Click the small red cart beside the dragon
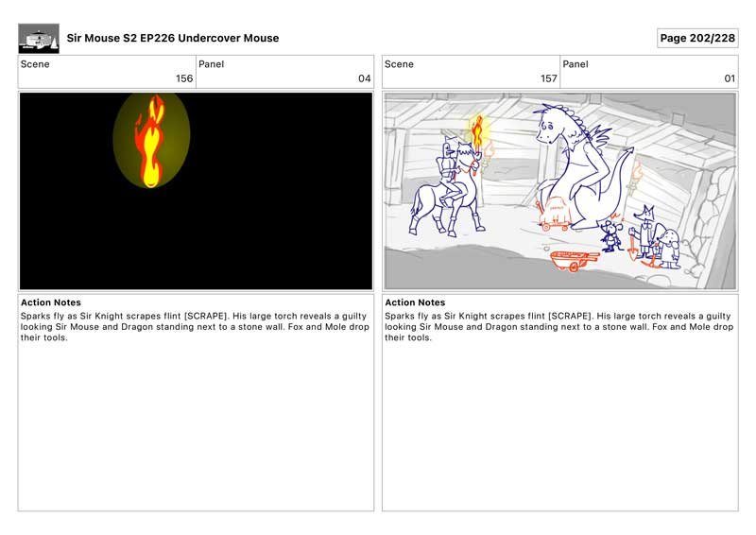Viewport: 756px width, 535px height. point(556,214)
